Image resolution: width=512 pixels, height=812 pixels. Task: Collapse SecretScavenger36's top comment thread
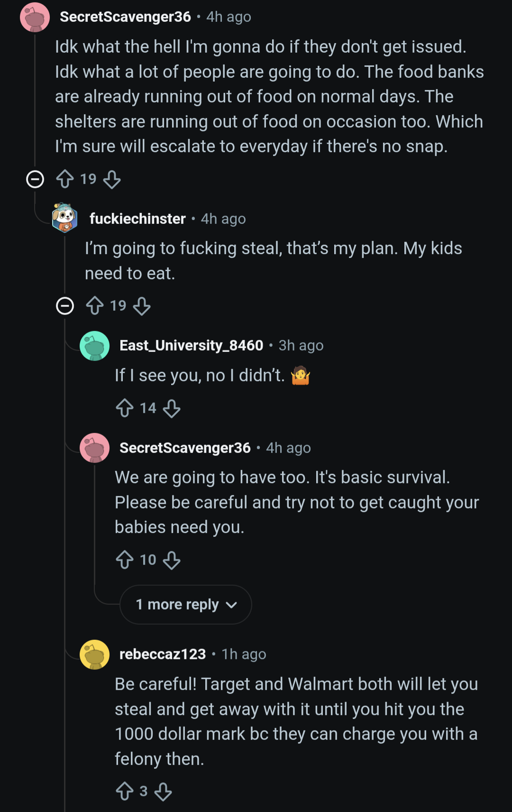coord(35,179)
